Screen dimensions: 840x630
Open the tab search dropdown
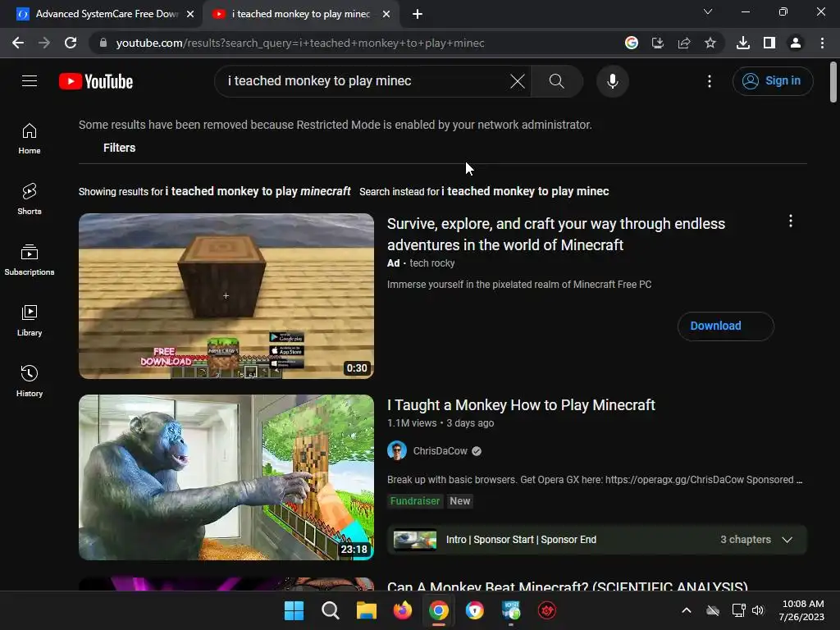point(708,11)
